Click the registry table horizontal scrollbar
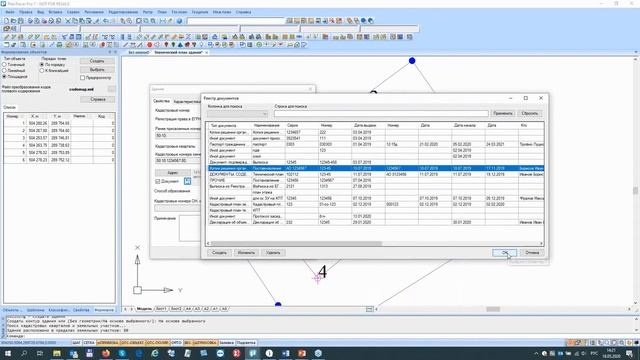Image resolution: width=640 pixels, height=360 pixels. (296, 244)
